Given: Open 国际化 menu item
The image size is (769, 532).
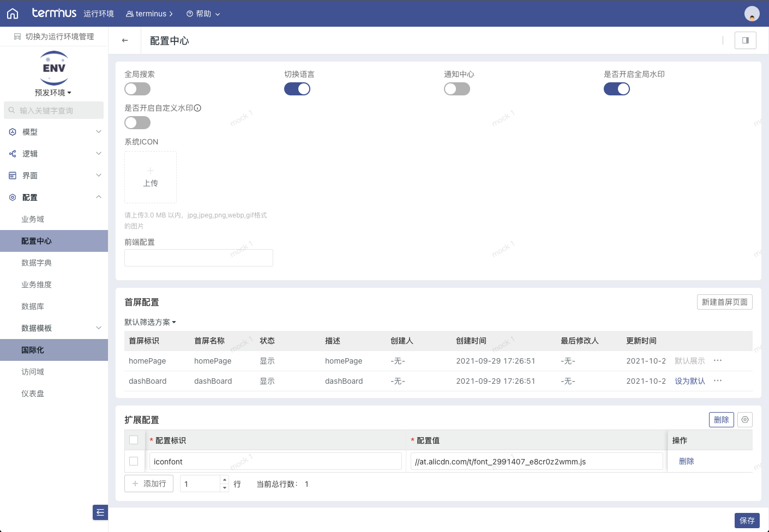Looking at the screenshot, I should click(54, 350).
